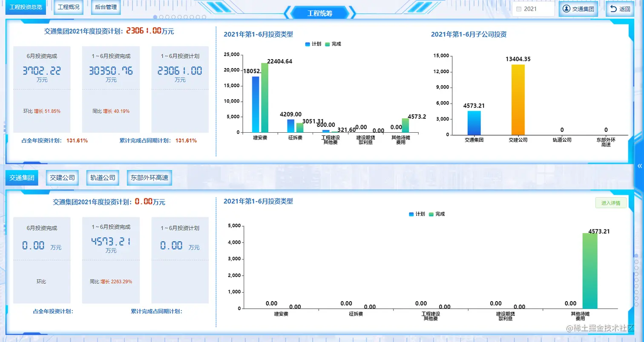Open the year picker showing 2021
This screenshot has height=342, width=644.
pos(533,9)
